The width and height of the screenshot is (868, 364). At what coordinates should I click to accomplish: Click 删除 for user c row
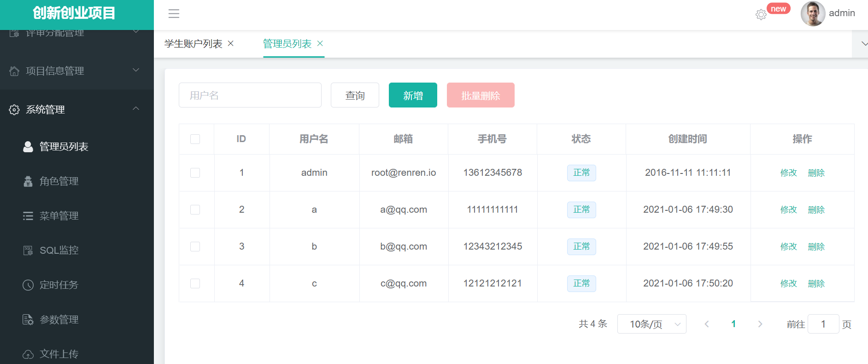[x=816, y=283]
